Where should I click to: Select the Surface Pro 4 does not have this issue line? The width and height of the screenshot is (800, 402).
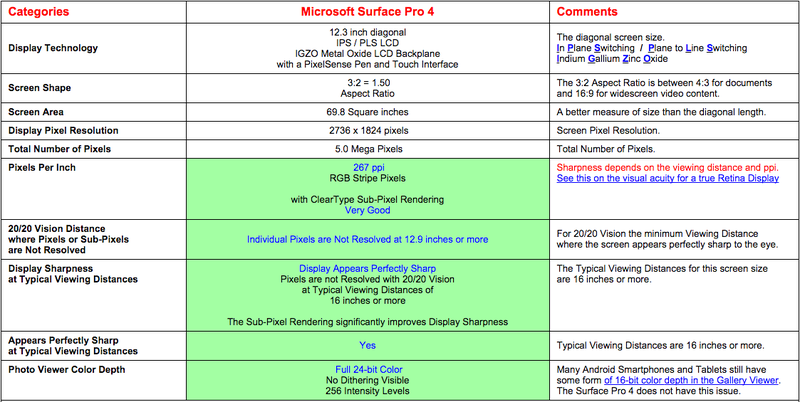point(648,391)
